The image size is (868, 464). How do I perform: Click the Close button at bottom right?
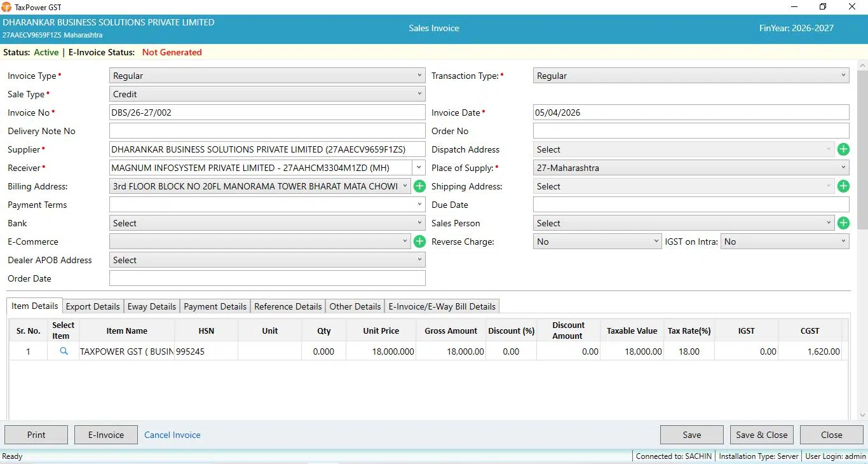[832, 435]
